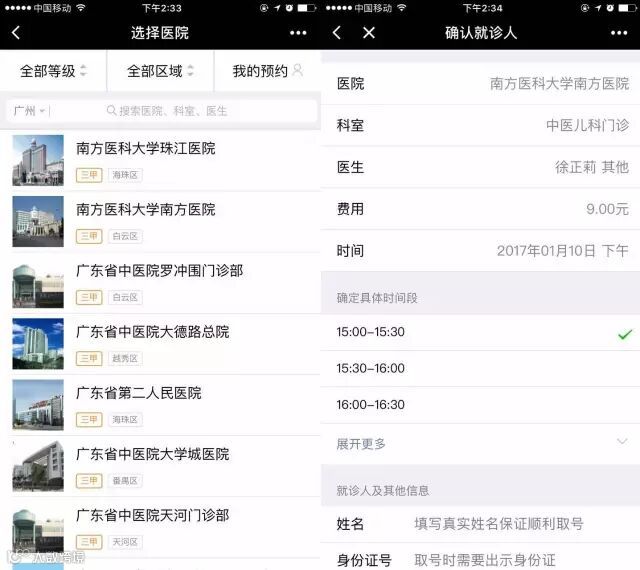Tap the chevron beside 展开更多
This screenshot has width=640, height=570.
622,442
